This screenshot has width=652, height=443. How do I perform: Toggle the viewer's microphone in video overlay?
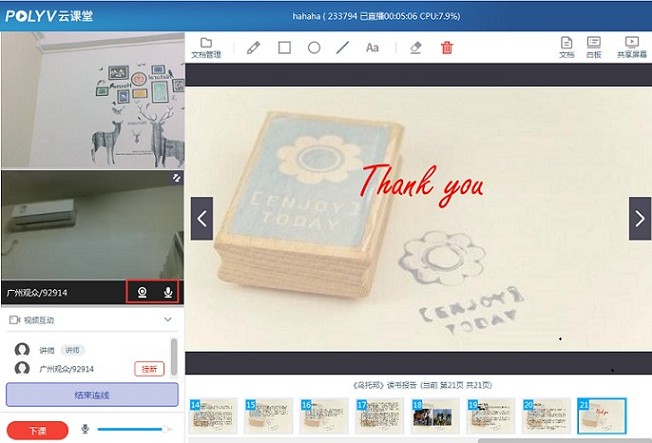point(168,292)
